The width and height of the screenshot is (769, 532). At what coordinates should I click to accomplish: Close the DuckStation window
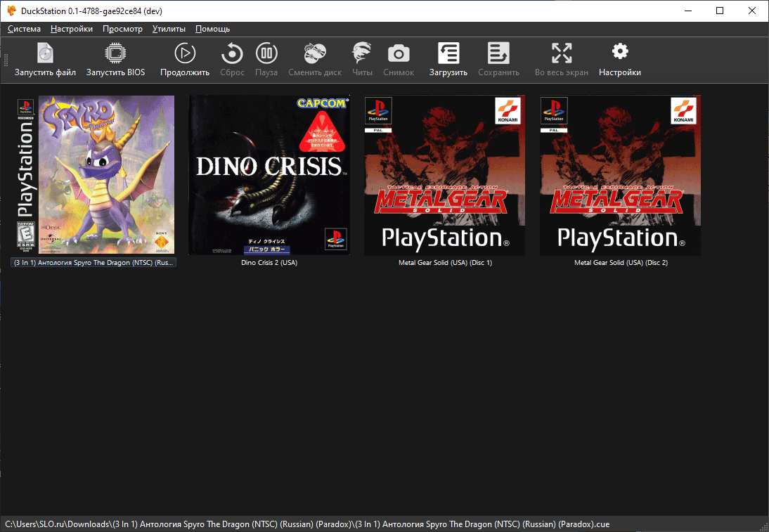[752, 11]
